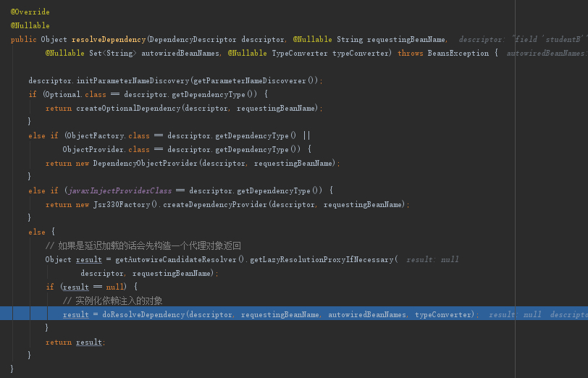
Task: Click the autowiredBeanNames: inline debugger hint
Action: (x=547, y=54)
